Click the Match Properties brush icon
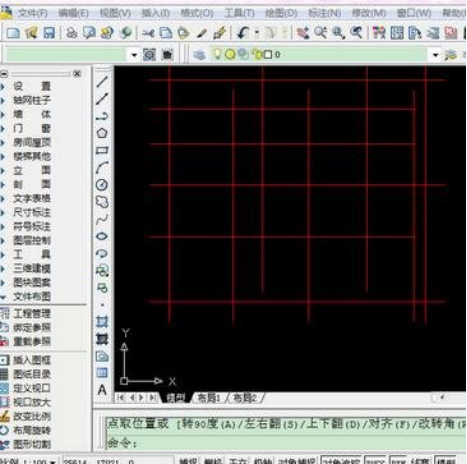The width and height of the screenshot is (467, 464). [220, 33]
